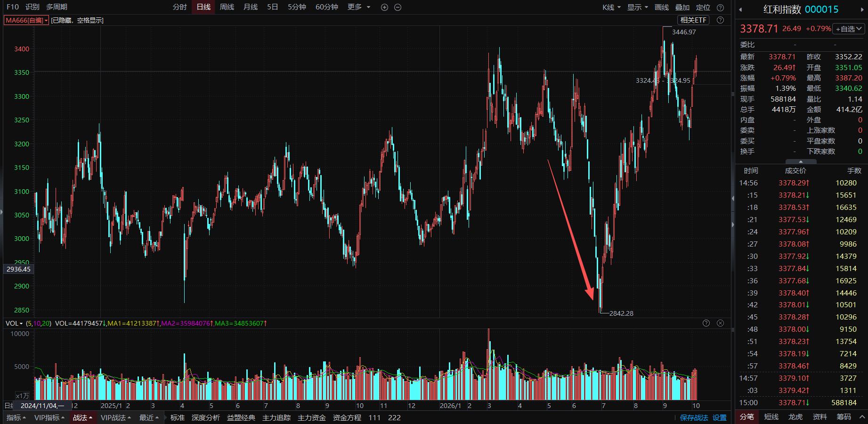Click the 叠加 overlay option
The image size is (868, 424).
682,7
